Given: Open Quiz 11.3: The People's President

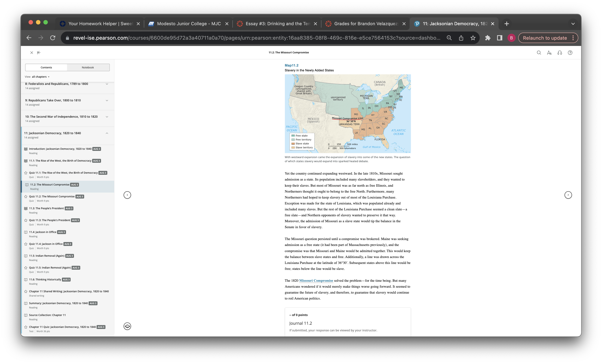Looking at the screenshot, I should 50,220.
